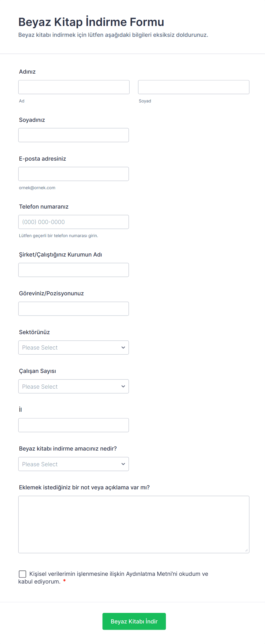Click the textarea resize handle
Image resolution: width=265 pixels, height=644 pixels.
click(x=246, y=550)
